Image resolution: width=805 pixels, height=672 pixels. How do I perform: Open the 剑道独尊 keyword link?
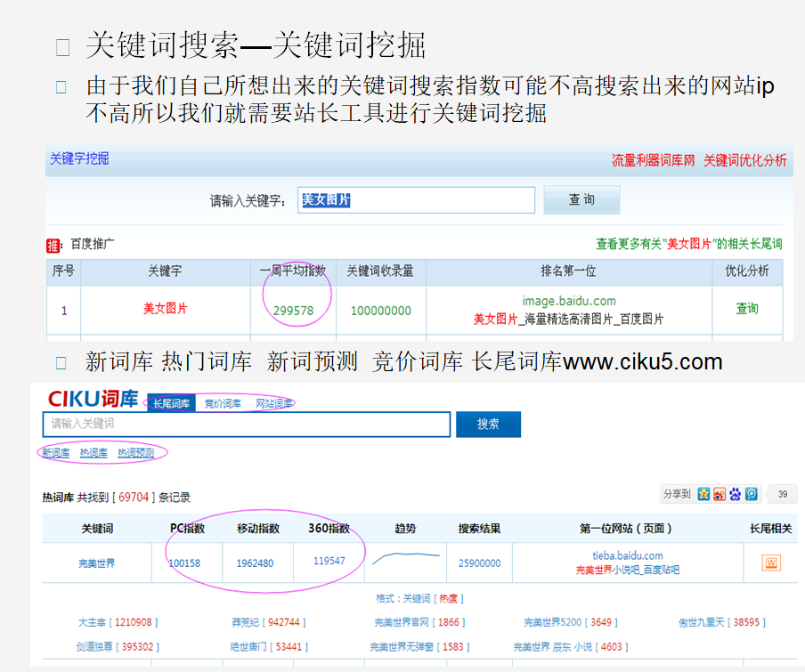pyautogui.click(x=94, y=647)
